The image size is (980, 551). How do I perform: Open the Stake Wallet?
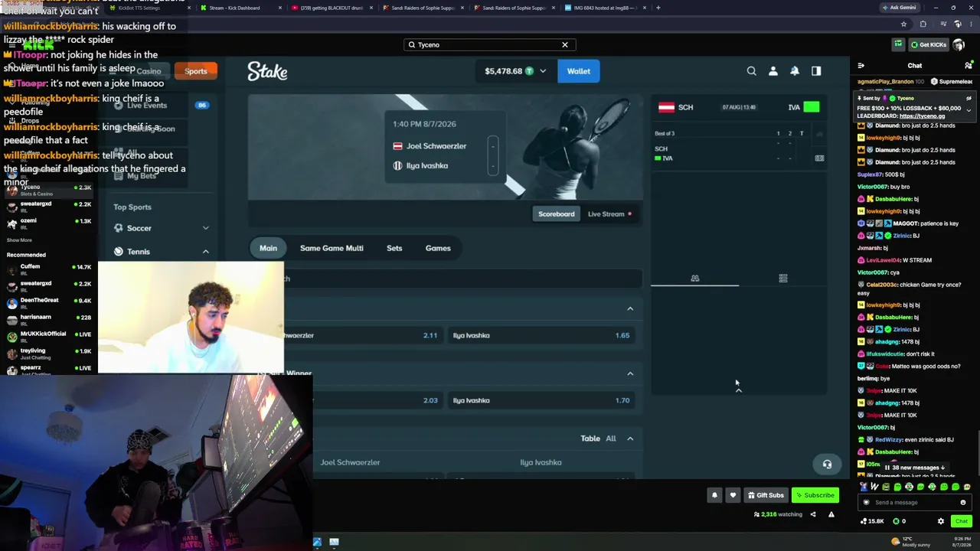(x=579, y=71)
